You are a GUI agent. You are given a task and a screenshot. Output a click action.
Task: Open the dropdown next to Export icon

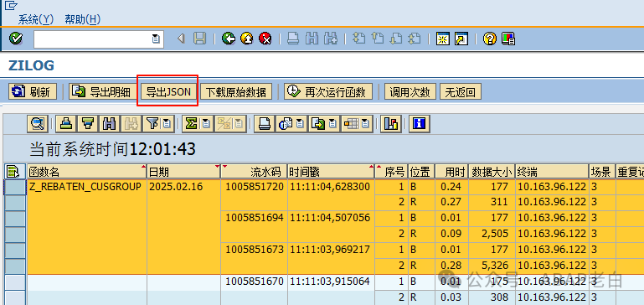[333, 123]
